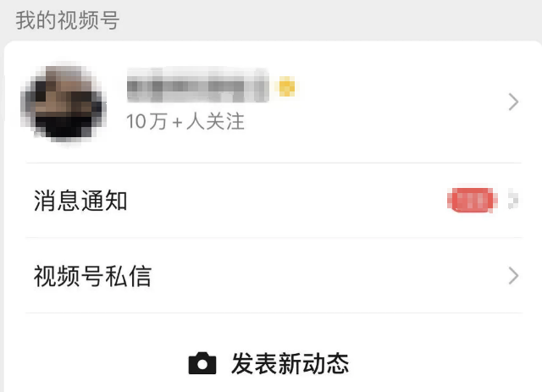Tap the 发表新动态 text label
This screenshot has width=542, height=392.
click(x=290, y=363)
